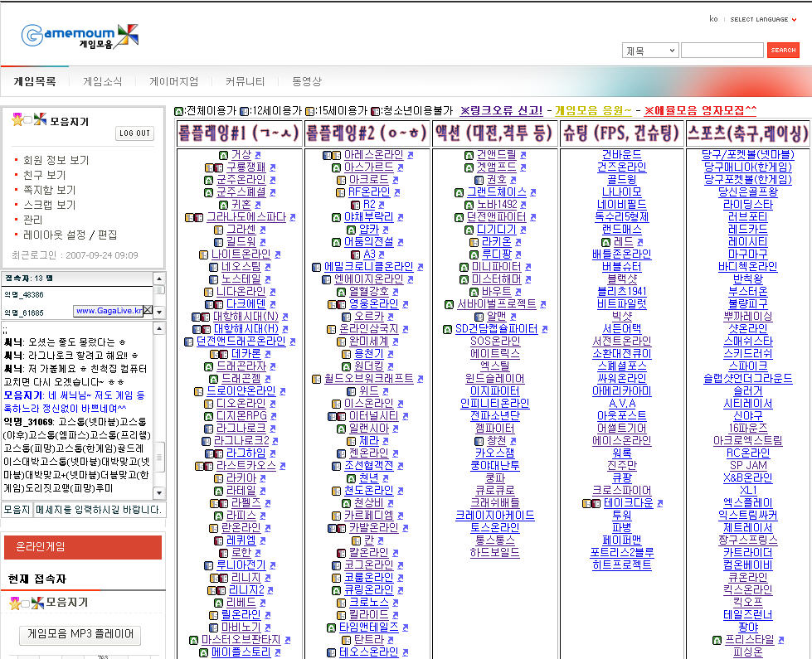Tick the checkbox beside 모음지기 above LOG OUT
Screen dimensions: 812x659
[28, 121]
